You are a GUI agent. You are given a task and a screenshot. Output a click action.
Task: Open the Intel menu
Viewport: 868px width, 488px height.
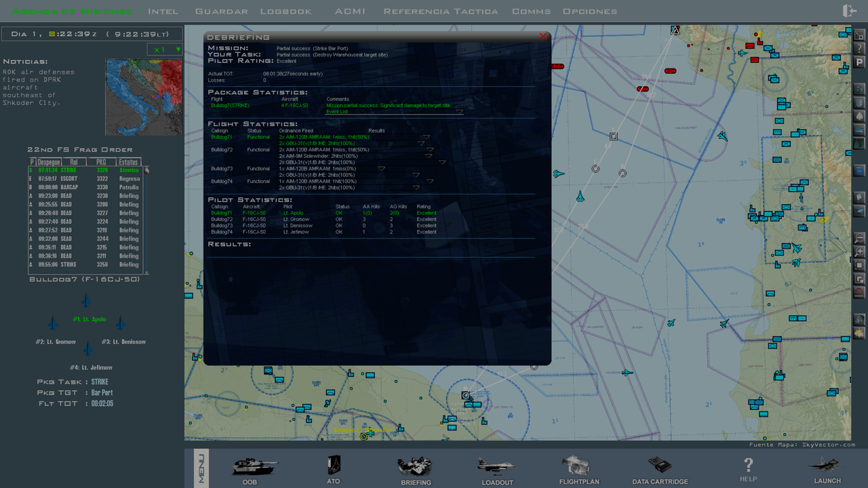tap(163, 12)
